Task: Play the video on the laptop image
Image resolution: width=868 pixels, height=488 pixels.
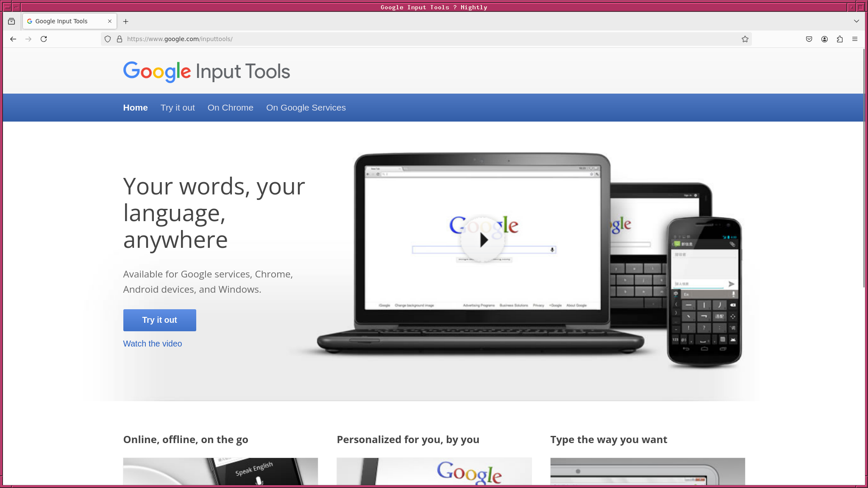Action: (x=483, y=240)
